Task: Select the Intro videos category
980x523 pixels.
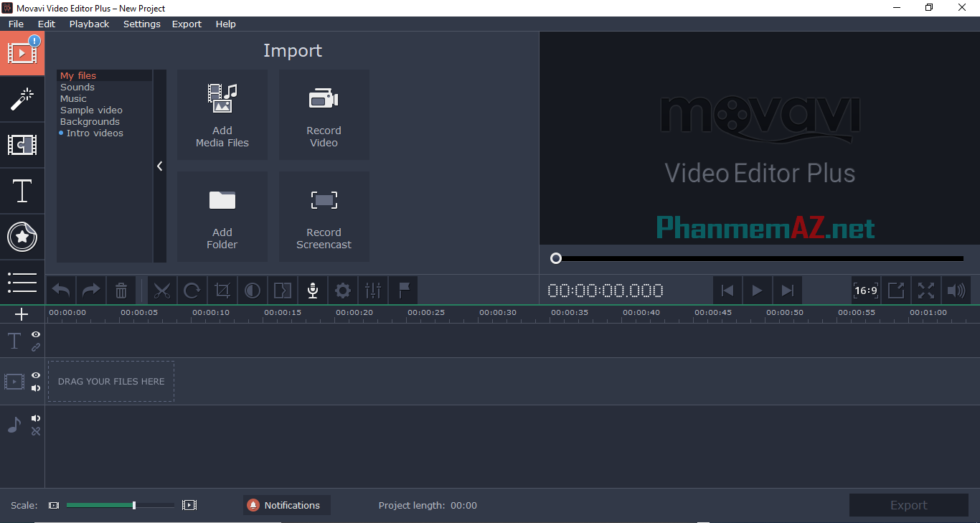Action: pos(94,133)
